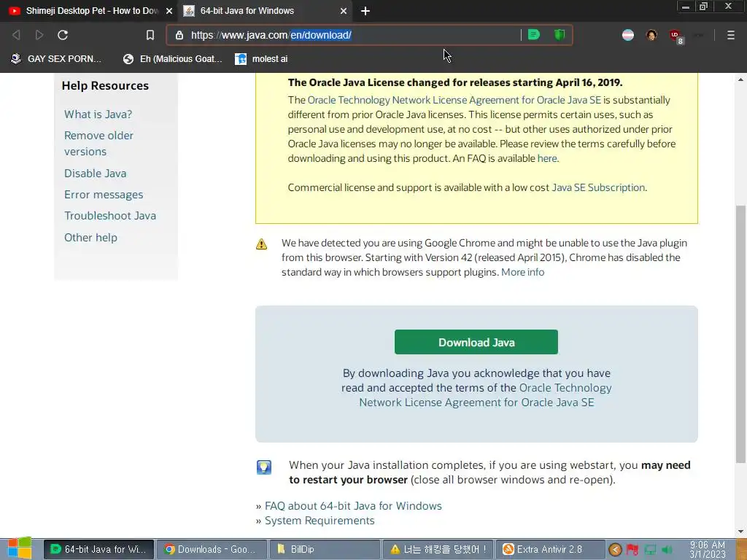Expand hidden tray icons with orange arrow

[x=615, y=550]
